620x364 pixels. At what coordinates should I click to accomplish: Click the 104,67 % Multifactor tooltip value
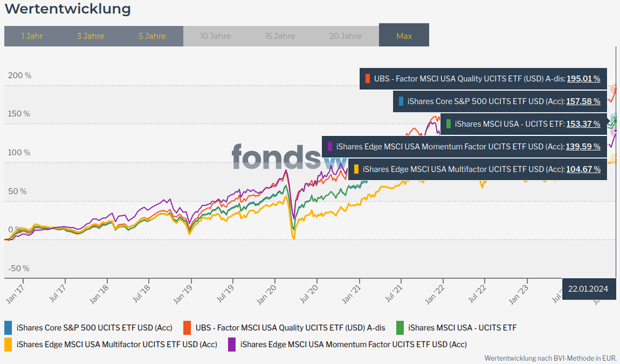point(583,169)
